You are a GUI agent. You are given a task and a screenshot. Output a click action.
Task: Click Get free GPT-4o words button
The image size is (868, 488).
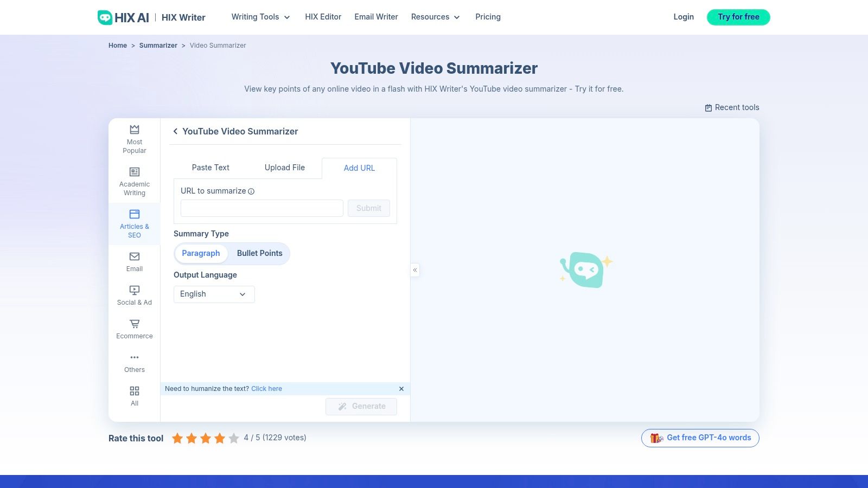click(700, 438)
